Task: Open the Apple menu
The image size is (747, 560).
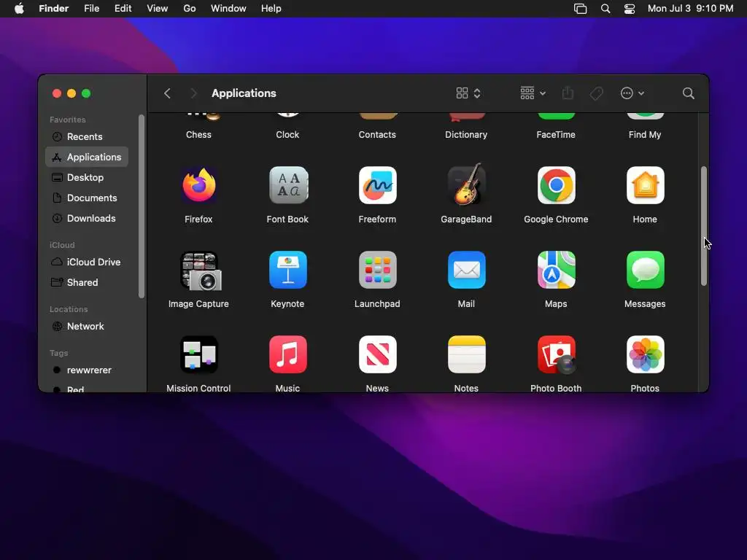Action: (x=19, y=8)
